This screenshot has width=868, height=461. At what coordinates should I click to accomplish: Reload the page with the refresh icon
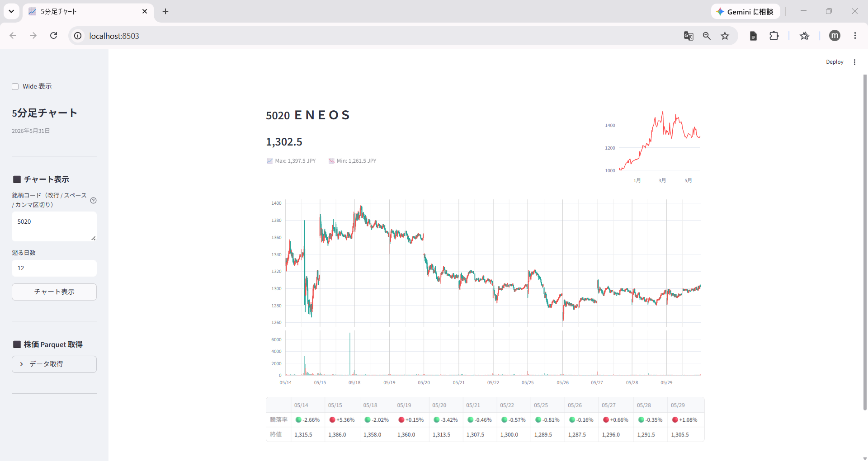pyautogui.click(x=53, y=36)
